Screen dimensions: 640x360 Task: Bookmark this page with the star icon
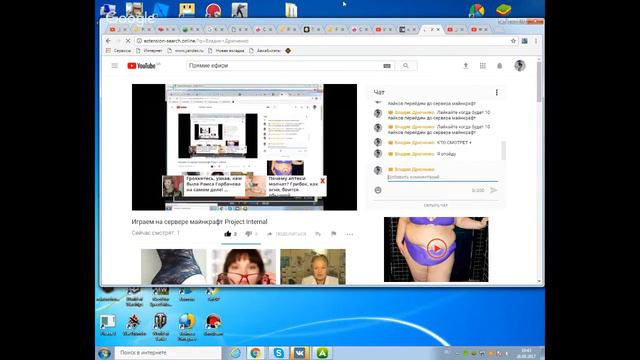click(x=513, y=41)
